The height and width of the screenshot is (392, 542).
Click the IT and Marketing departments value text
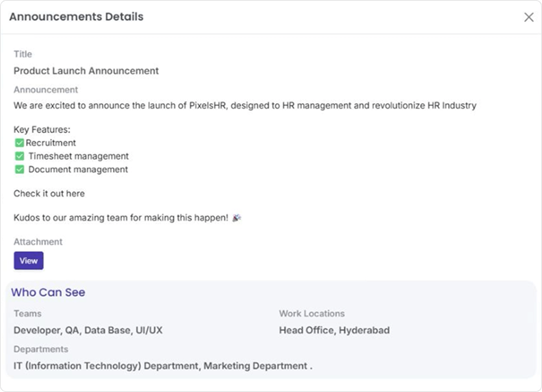[163, 366]
